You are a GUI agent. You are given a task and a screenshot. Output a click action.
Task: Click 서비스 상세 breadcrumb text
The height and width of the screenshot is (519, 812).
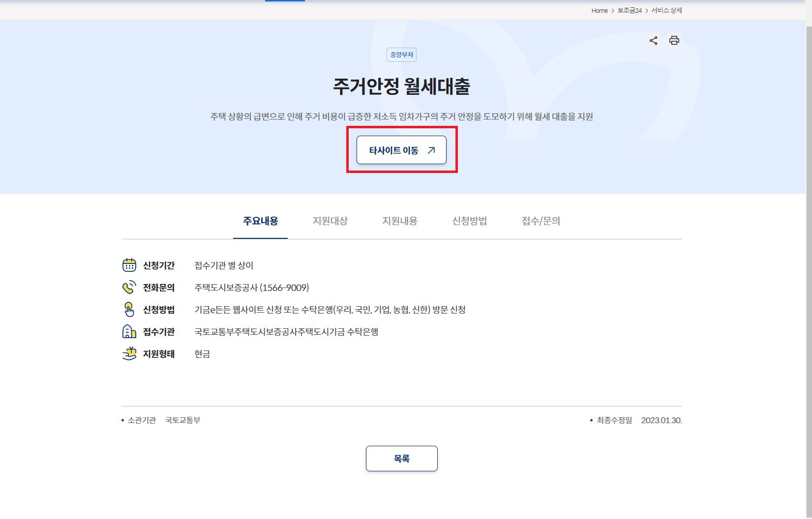(666, 10)
